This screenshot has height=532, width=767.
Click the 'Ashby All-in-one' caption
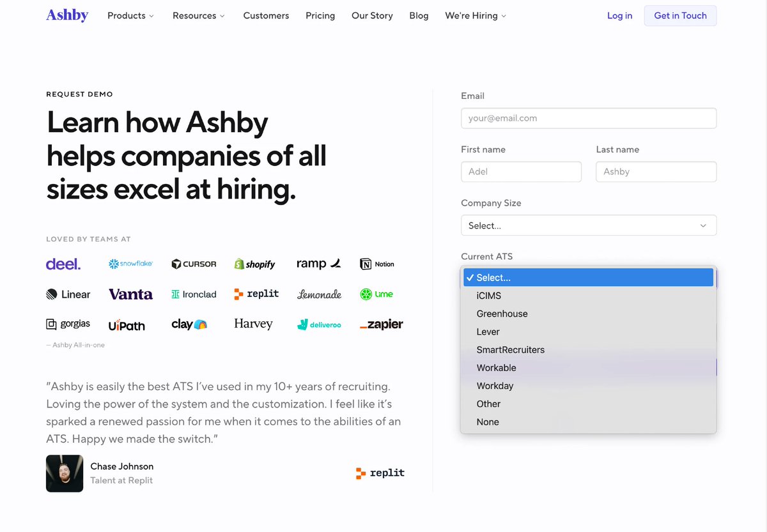pyautogui.click(x=75, y=345)
